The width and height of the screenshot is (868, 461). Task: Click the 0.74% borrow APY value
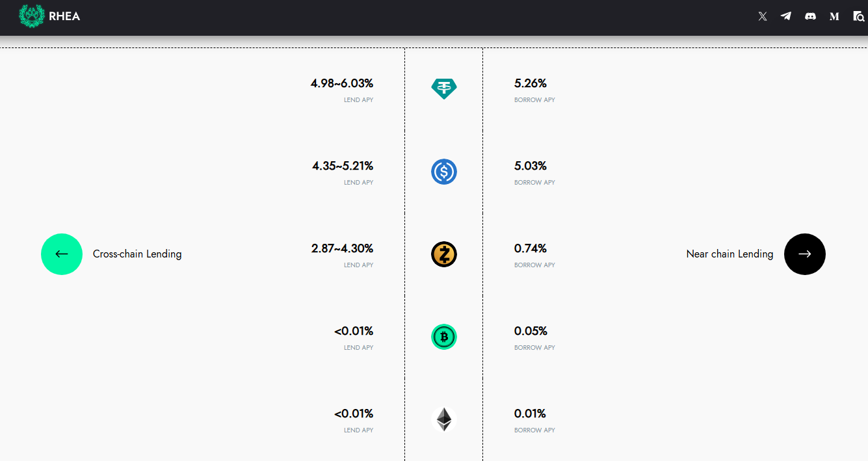point(531,248)
